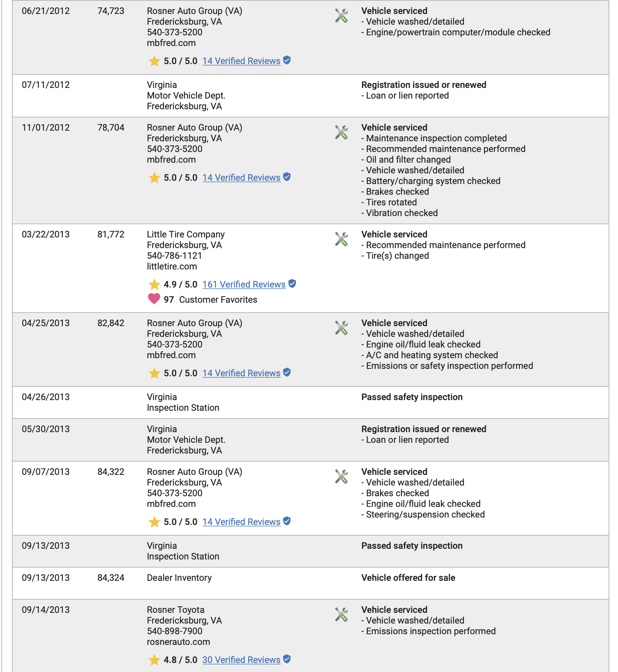Click the service wrench icon for 09/07/2013
Viewport: 618px width, 672px height.
click(x=341, y=476)
